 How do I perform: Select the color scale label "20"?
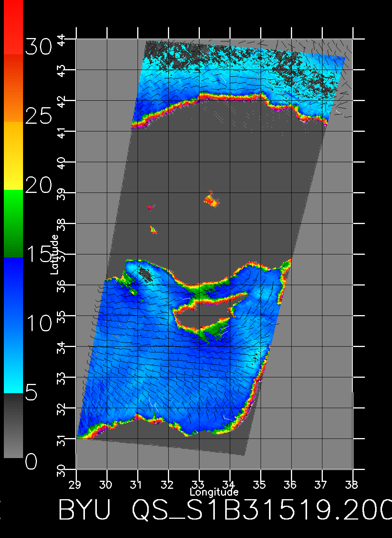38,185
